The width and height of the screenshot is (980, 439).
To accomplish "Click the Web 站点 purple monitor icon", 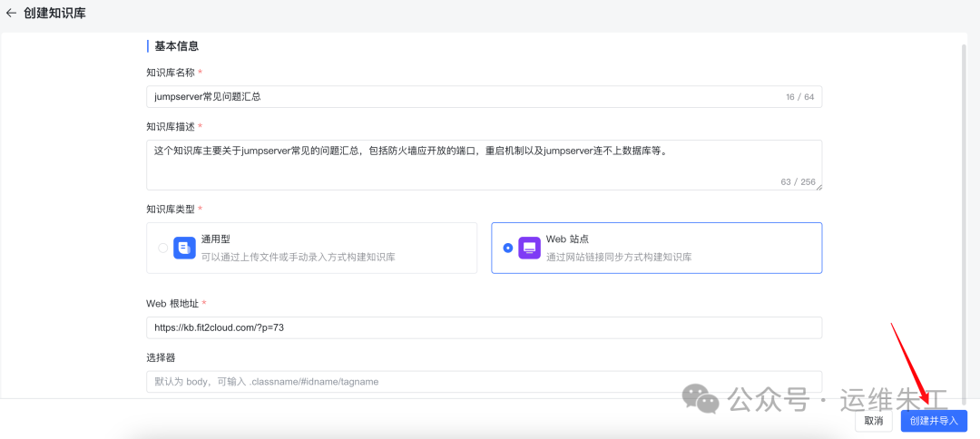I will click(x=529, y=248).
